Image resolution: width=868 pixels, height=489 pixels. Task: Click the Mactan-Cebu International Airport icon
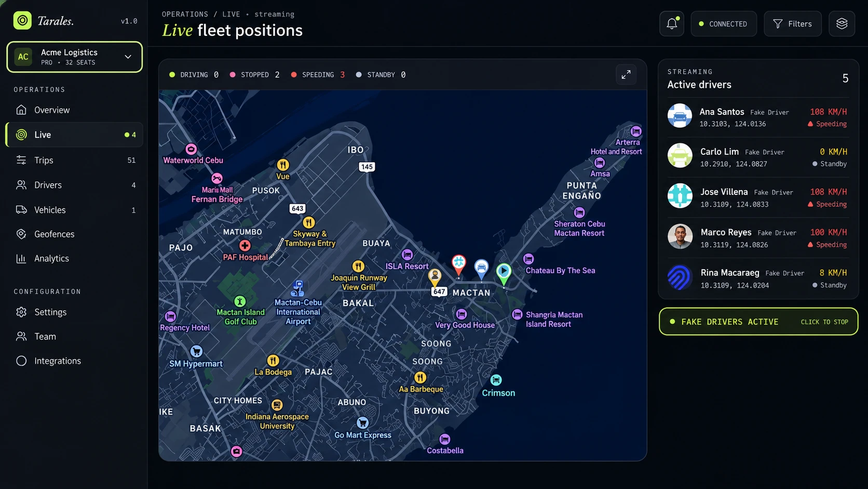point(298,288)
